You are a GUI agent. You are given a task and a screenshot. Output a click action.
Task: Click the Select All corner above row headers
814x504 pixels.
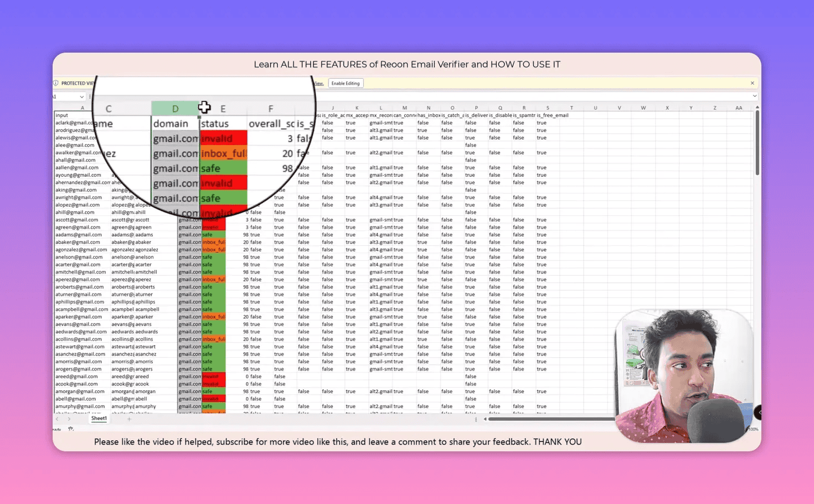coord(54,107)
